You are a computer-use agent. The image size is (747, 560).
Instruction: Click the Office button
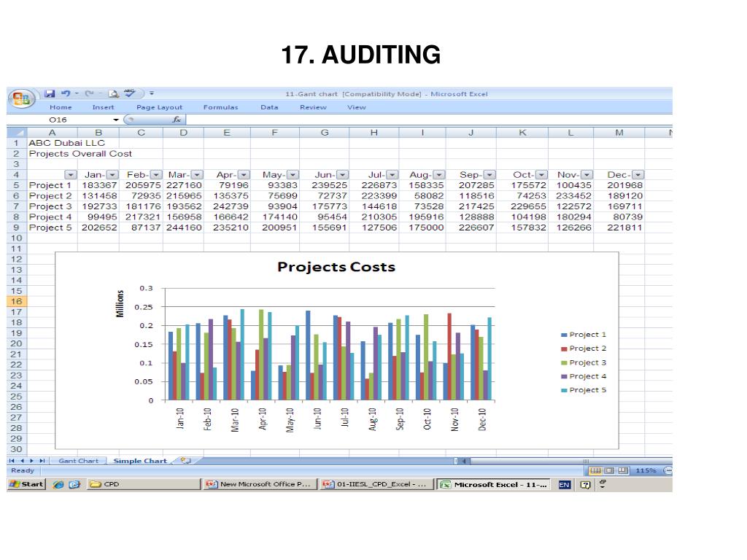pyautogui.click(x=22, y=98)
